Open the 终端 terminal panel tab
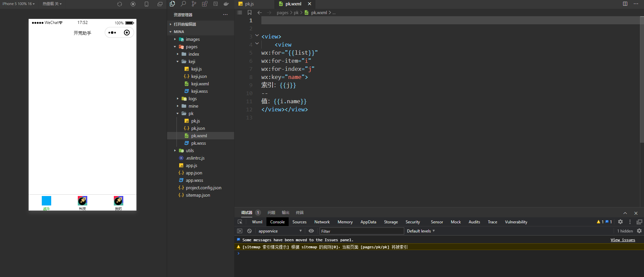Image resolution: width=644 pixels, height=277 pixels. 300,212
